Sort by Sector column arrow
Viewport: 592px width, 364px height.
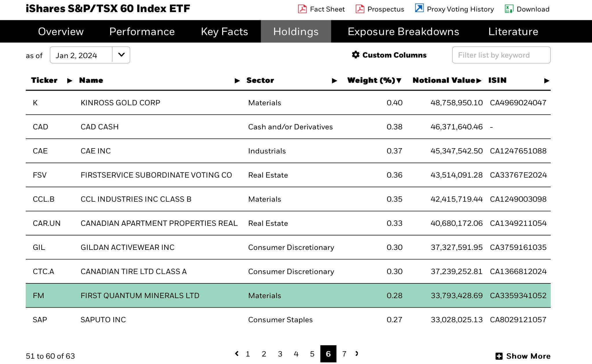pyautogui.click(x=334, y=81)
